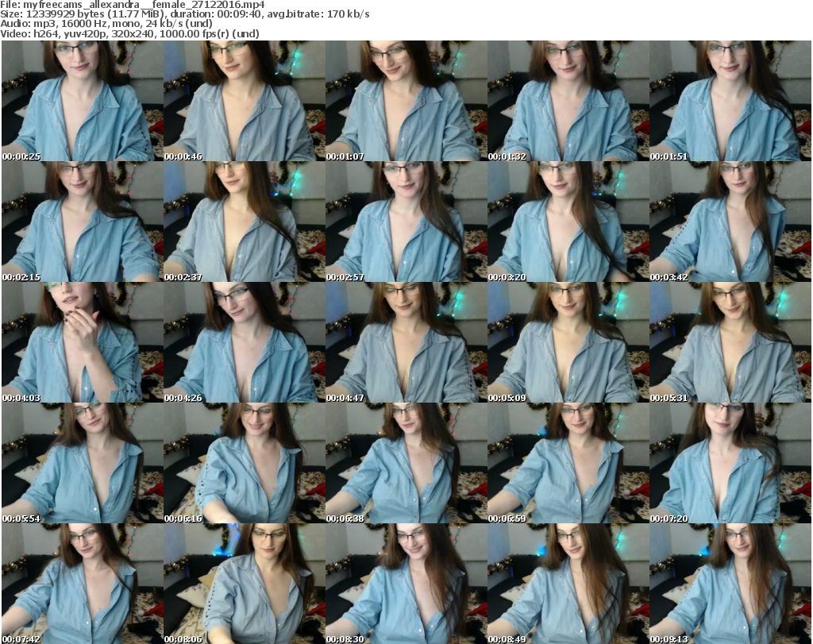The image size is (813, 644).
Task: Select the frame at 00:04:47
Action: pyautogui.click(x=405, y=342)
